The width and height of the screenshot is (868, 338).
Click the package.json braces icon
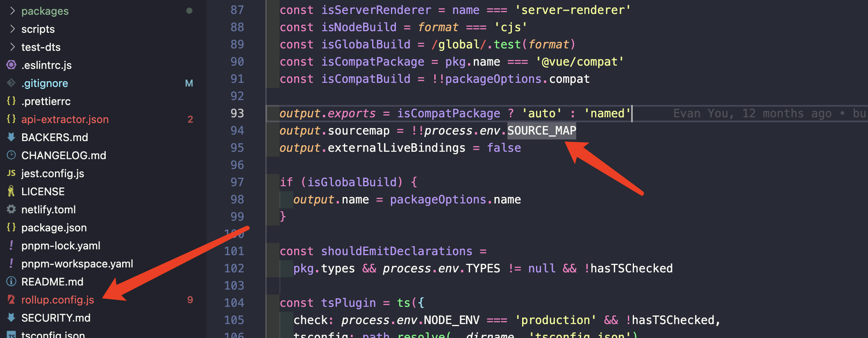click(11, 227)
